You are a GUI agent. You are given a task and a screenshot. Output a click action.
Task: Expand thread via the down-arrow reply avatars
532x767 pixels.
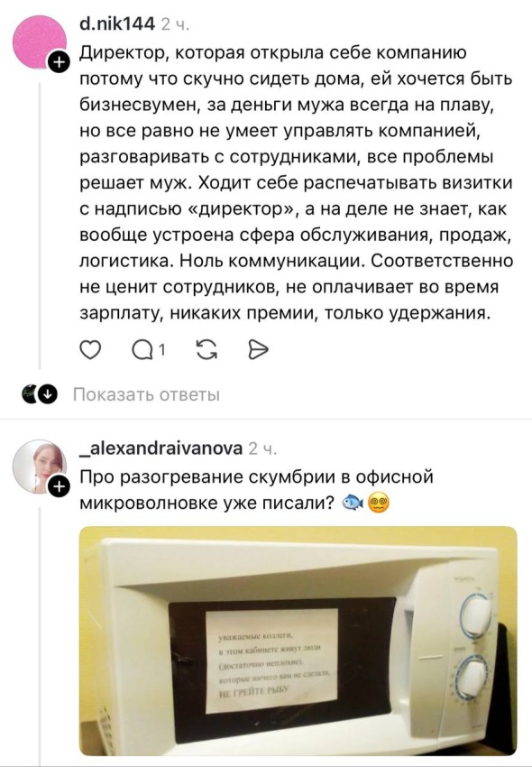(40, 393)
